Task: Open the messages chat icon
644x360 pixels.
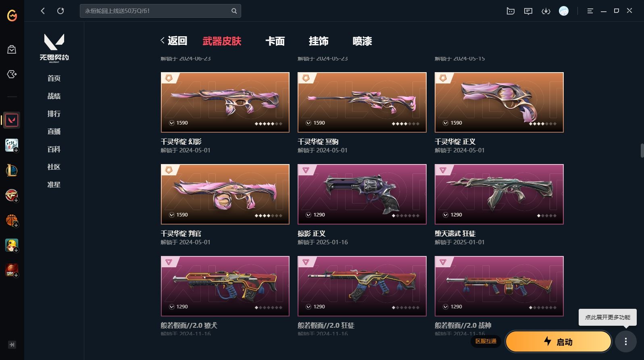Action: coord(528,11)
